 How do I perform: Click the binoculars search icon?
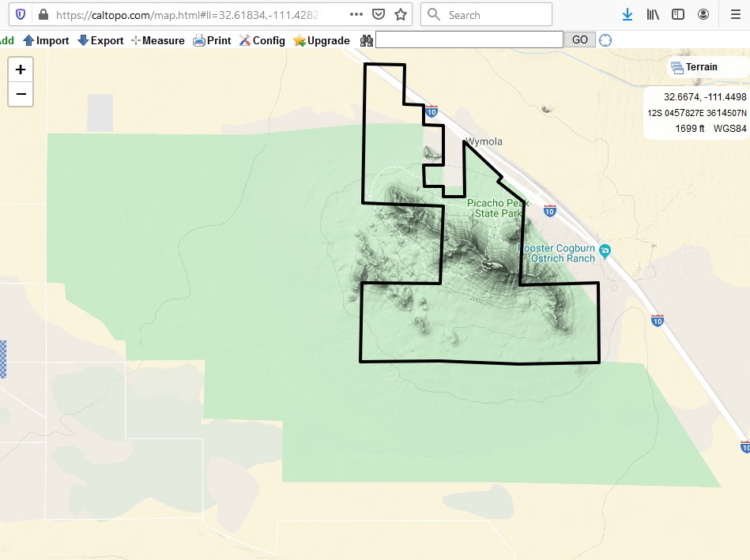coord(367,40)
